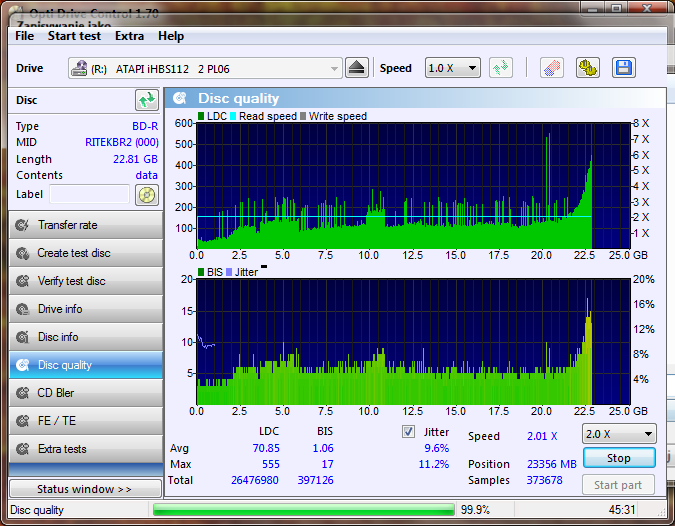This screenshot has width=675, height=526.
Task: Click the disc Label input field
Action: click(x=90, y=194)
